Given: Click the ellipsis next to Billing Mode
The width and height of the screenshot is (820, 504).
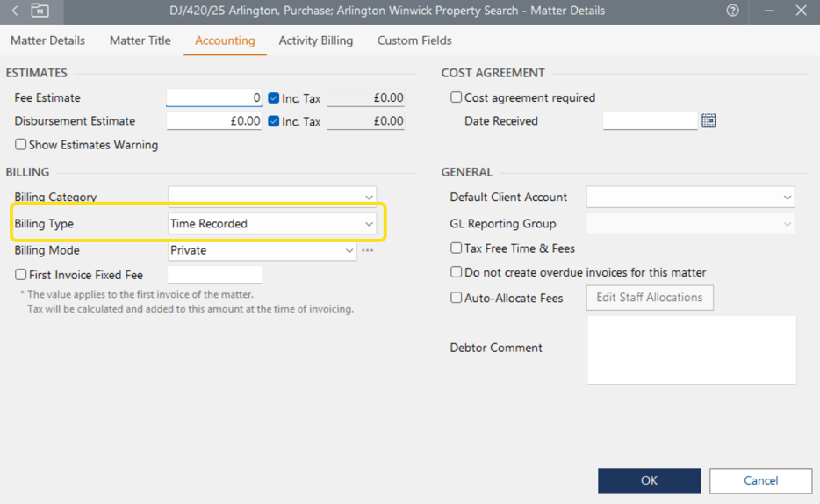Looking at the screenshot, I should 368,250.
